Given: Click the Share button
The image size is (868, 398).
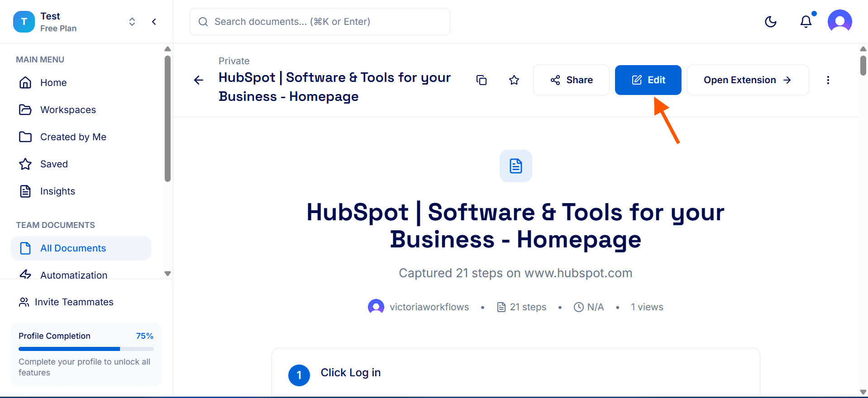Looking at the screenshot, I should (571, 80).
